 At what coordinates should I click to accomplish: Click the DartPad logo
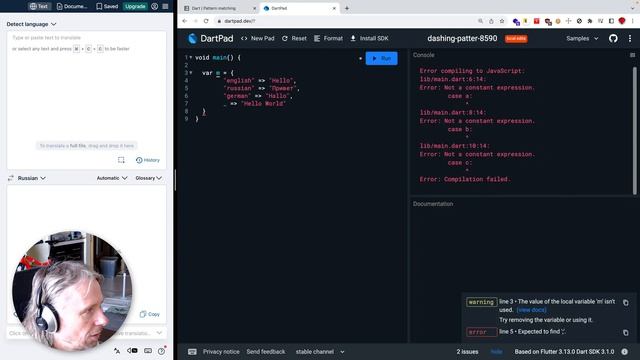[x=192, y=38]
